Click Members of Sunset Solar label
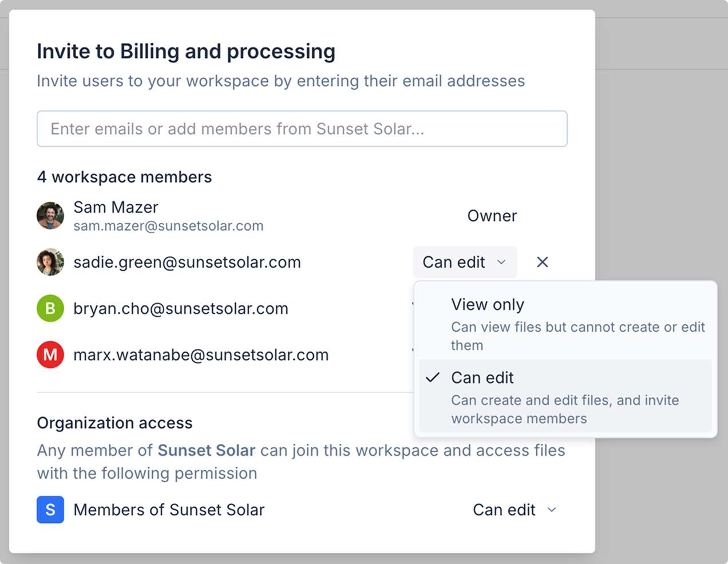Image resolution: width=728 pixels, height=564 pixels. click(x=169, y=510)
